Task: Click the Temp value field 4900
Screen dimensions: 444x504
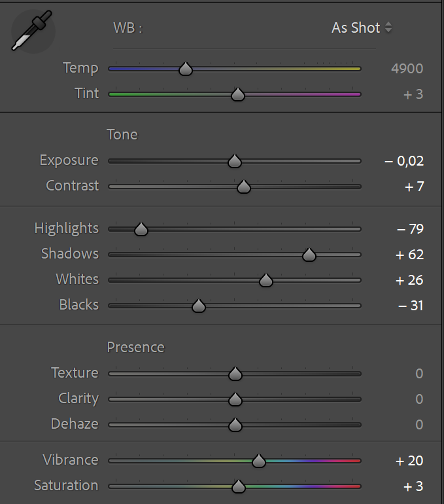Action: pos(407,69)
